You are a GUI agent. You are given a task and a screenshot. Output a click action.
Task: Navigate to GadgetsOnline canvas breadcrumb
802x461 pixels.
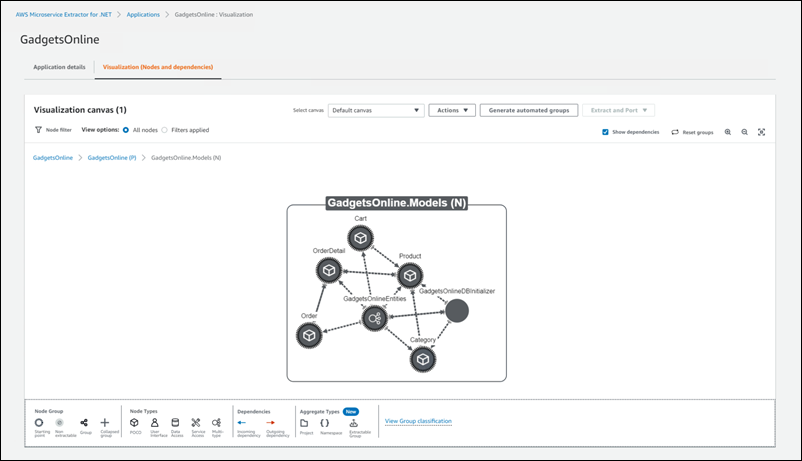[53, 158]
